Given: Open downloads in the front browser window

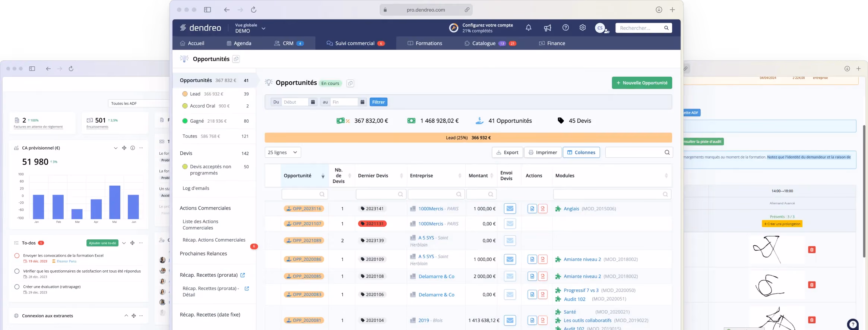Looking at the screenshot, I should (x=659, y=10).
